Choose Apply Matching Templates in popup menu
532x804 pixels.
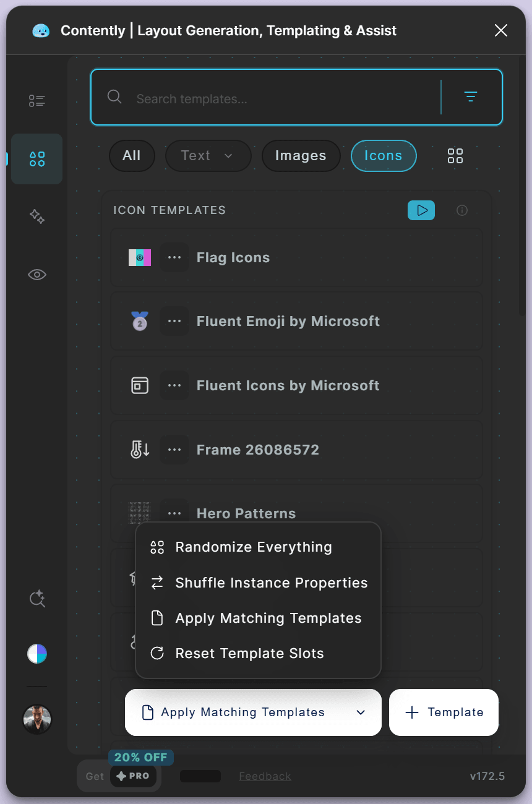click(258, 618)
